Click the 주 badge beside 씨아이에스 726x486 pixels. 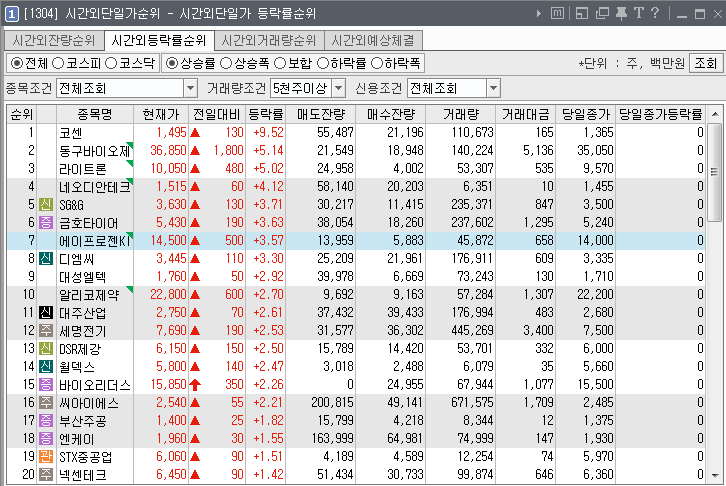pyautogui.click(x=45, y=403)
